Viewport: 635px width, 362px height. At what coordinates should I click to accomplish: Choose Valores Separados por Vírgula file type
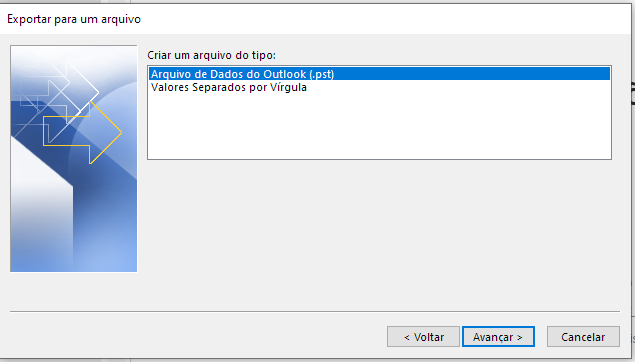(229, 87)
